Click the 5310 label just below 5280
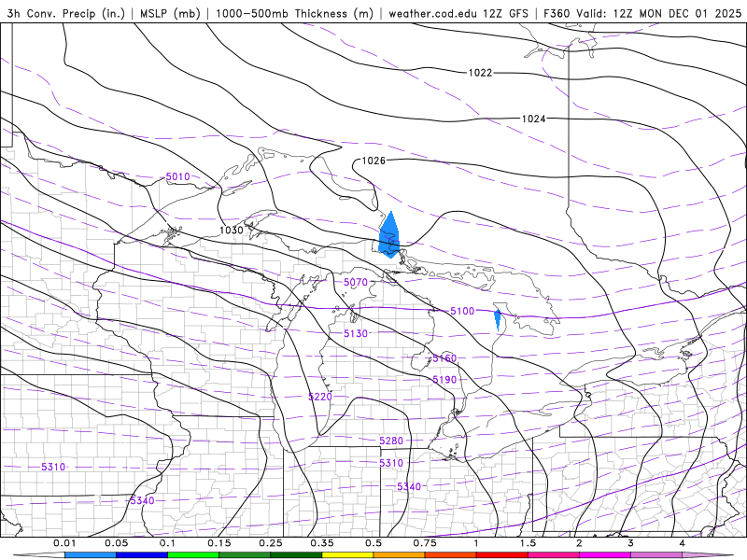 tap(391, 463)
